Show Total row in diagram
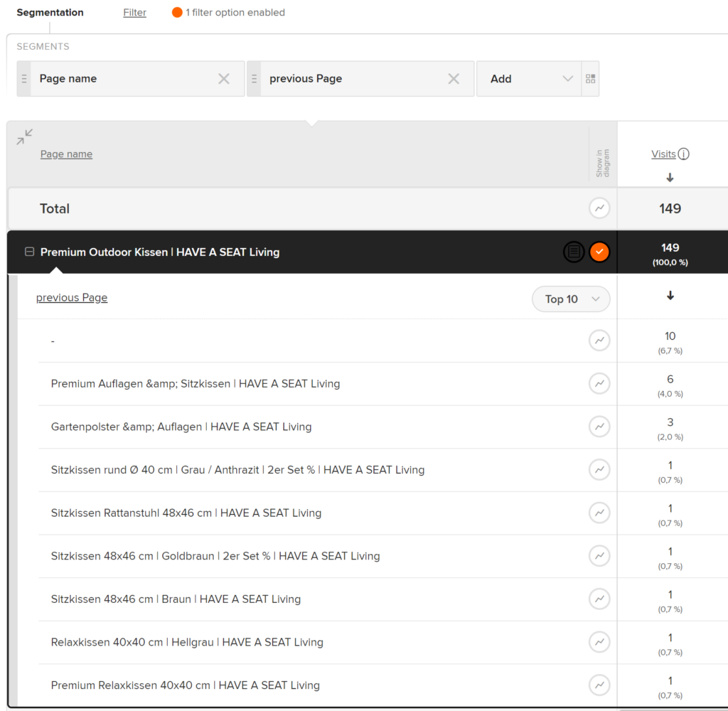728x711 pixels. 599,208
